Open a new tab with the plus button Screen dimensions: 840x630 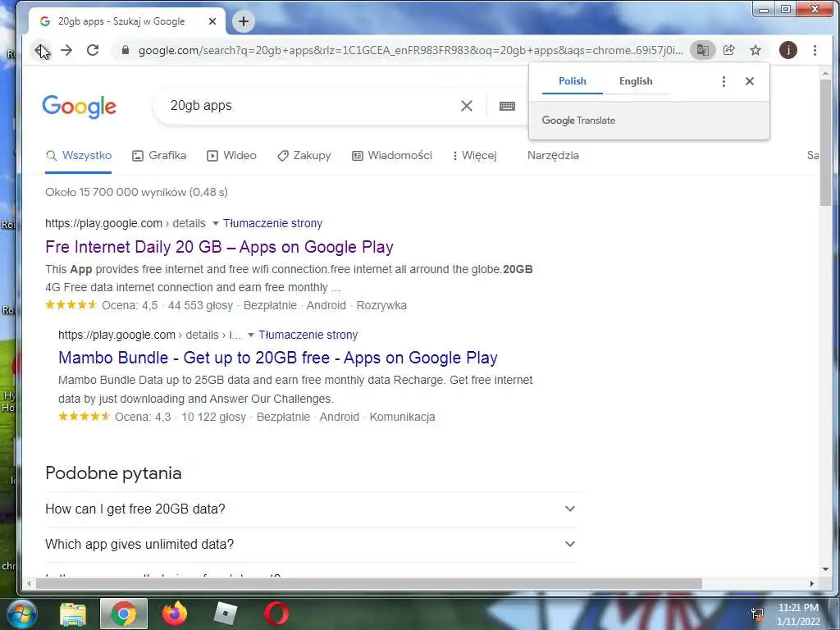[243, 21]
